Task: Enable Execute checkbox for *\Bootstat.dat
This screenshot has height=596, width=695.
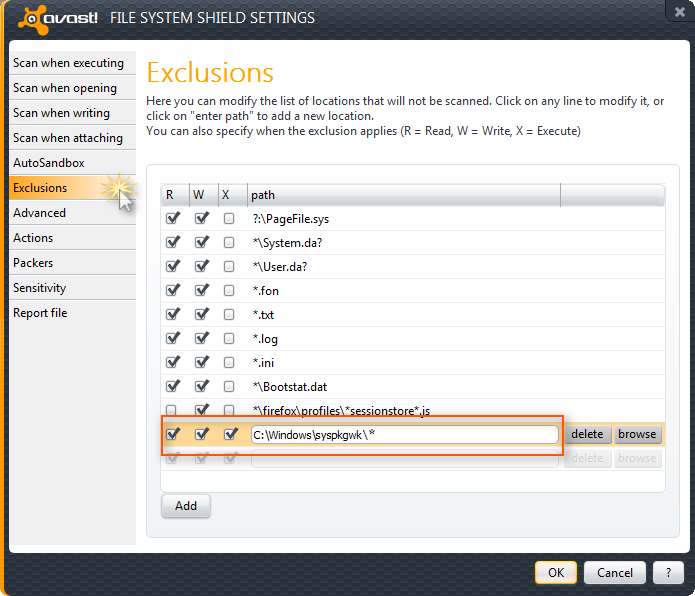Action: point(229,386)
